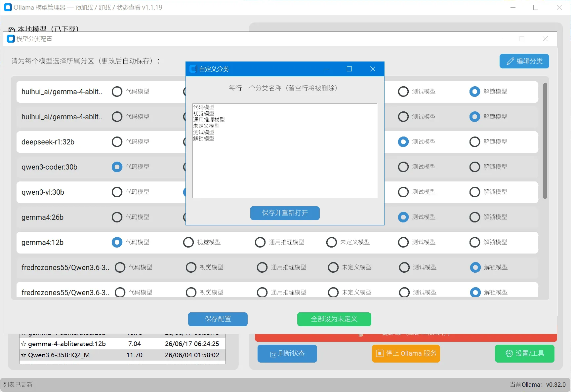Select 未定义模型 for gemma4:12b

332,242
